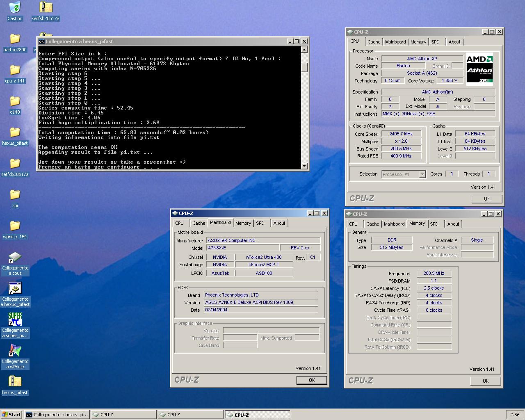Click the BIOS Date field 02/04/2004
This screenshot has width=525, height=420.
click(x=260, y=310)
